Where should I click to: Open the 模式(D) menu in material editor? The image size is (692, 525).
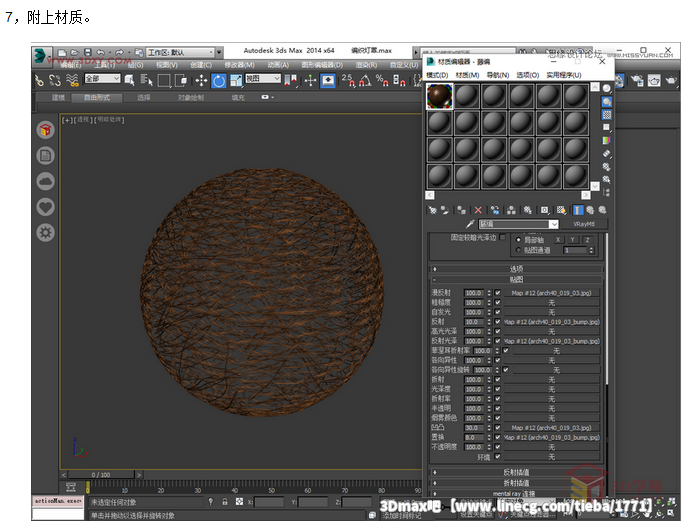[x=437, y=75]
